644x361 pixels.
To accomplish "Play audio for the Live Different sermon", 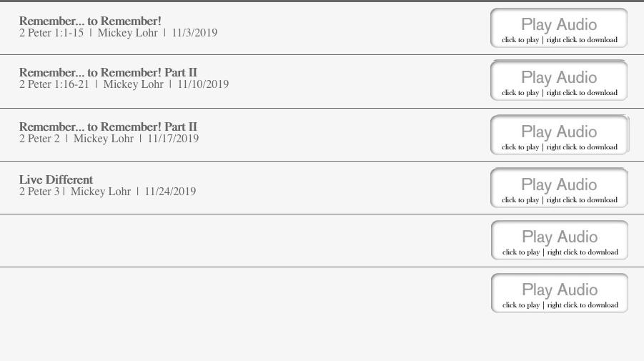I will (x=559, y=188).
